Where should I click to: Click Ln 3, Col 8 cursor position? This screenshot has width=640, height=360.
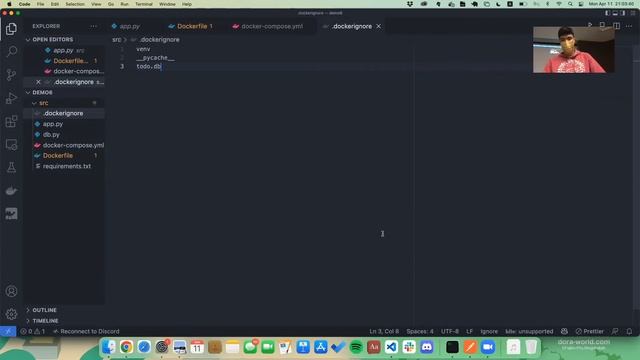[384, 331]
